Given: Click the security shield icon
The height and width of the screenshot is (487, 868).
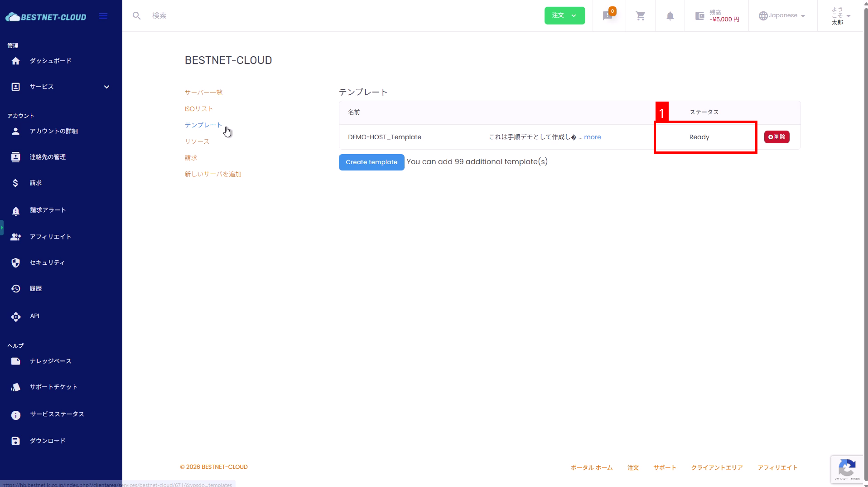Looking at the screenshot, I should 16,263.
